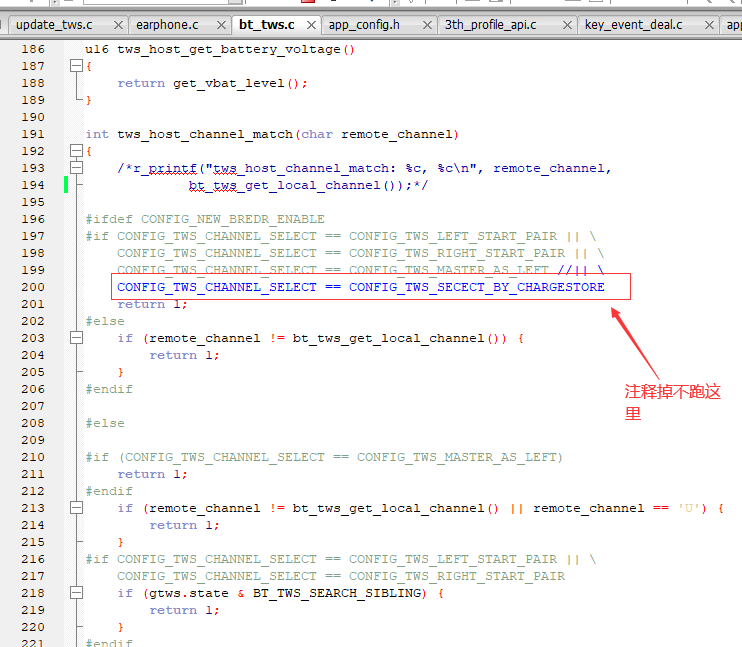Collapse the if block fold at line 203
Viewport: 742px width, 647px height.
pyautogui.click(x=76, y=338)
